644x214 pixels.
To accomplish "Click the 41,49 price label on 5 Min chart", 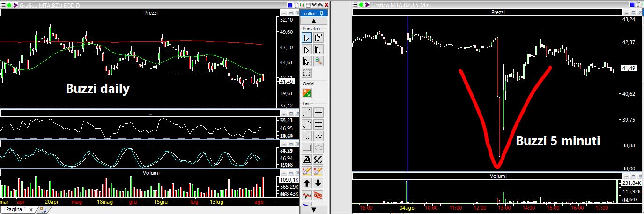I will coord(629,68).
